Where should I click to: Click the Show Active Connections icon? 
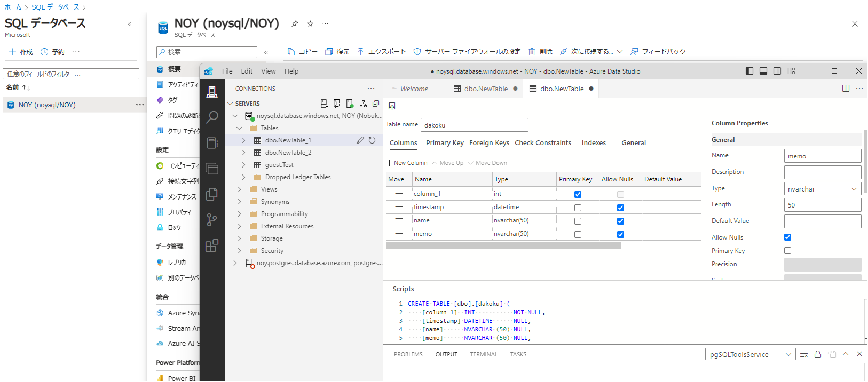[350, 104]
